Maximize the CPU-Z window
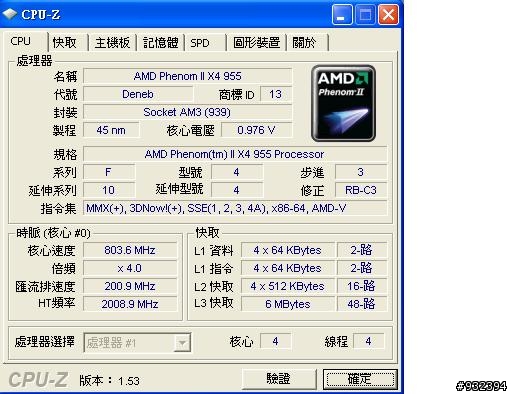The width and height of the screenshot is (512, 394). (x=365, y=15)
